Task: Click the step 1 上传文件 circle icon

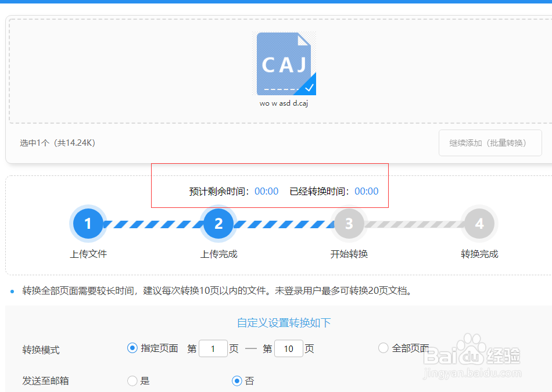Action: pyautogui.click(x=88, y=223)
